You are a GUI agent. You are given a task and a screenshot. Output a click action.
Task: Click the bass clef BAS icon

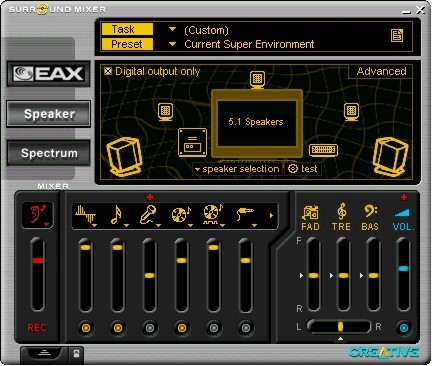pyautogui.click(x=370, y=211)
